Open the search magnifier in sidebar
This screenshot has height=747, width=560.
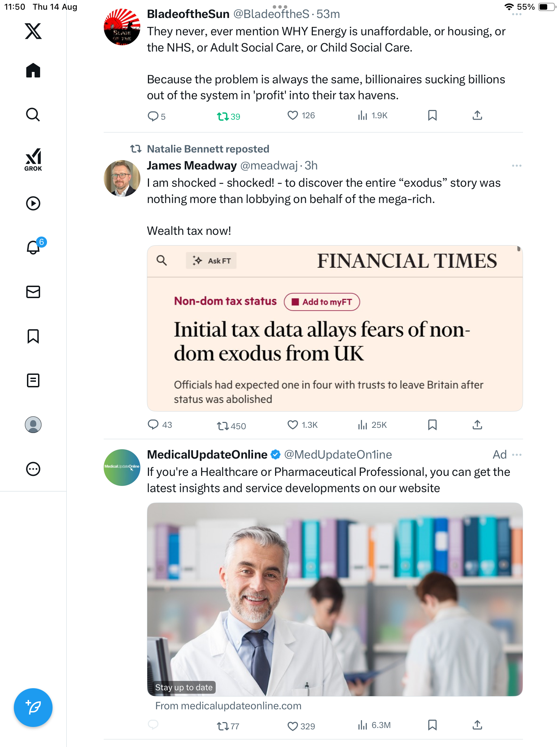pos(33,115)
